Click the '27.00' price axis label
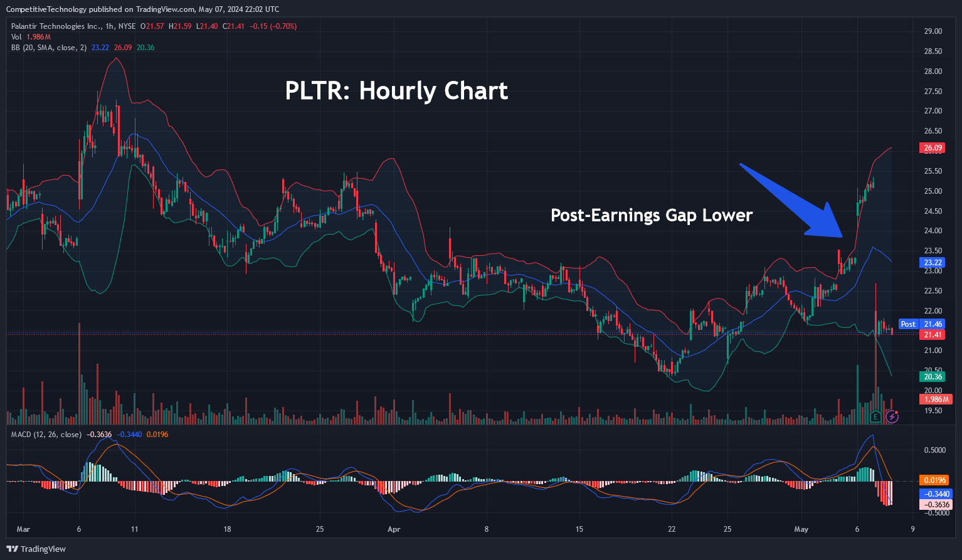Screen dimensions: 962x560 tap(933, 111)
